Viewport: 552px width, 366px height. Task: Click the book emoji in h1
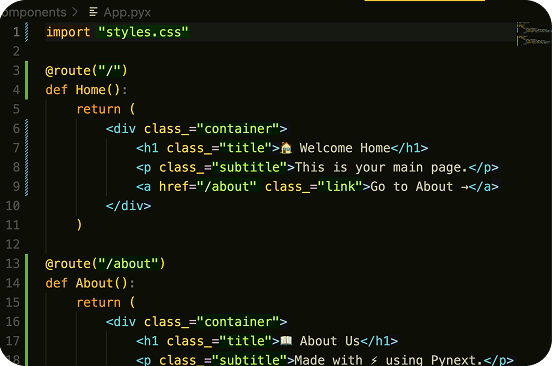point(286,341)
